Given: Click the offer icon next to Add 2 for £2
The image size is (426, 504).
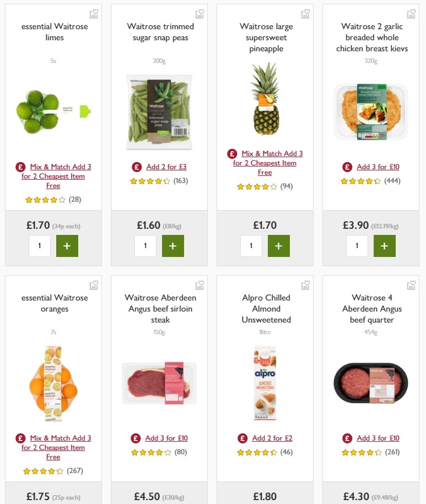Looking at the screenshot, I should click(241, 438).
